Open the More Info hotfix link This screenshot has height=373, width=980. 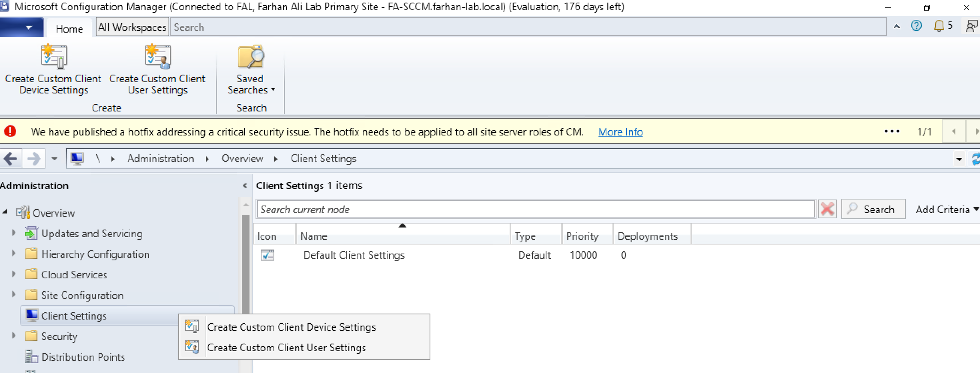(620, 132)
